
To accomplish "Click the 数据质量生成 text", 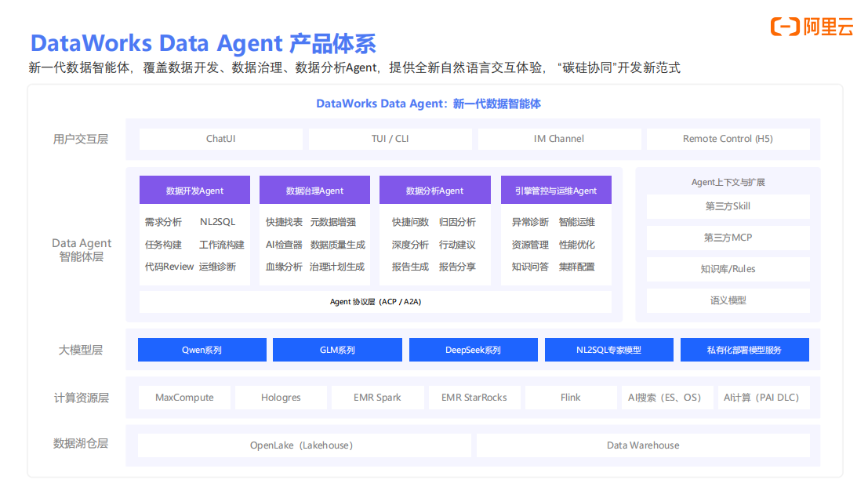I will pos(338,245).
